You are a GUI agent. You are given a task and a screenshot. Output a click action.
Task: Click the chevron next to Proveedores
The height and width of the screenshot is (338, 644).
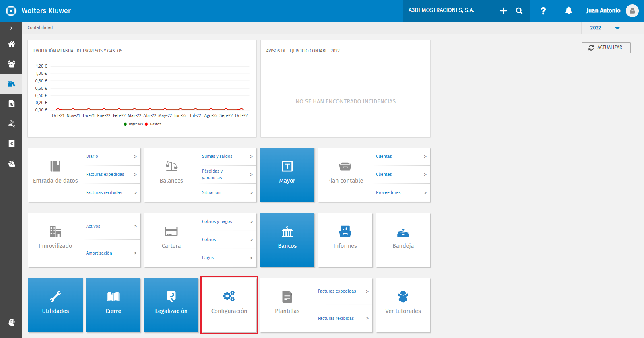click(425, 193)
